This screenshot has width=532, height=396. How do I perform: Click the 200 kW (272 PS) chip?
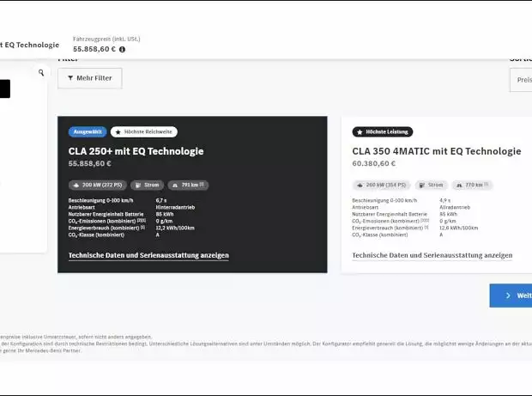(98, 185)
